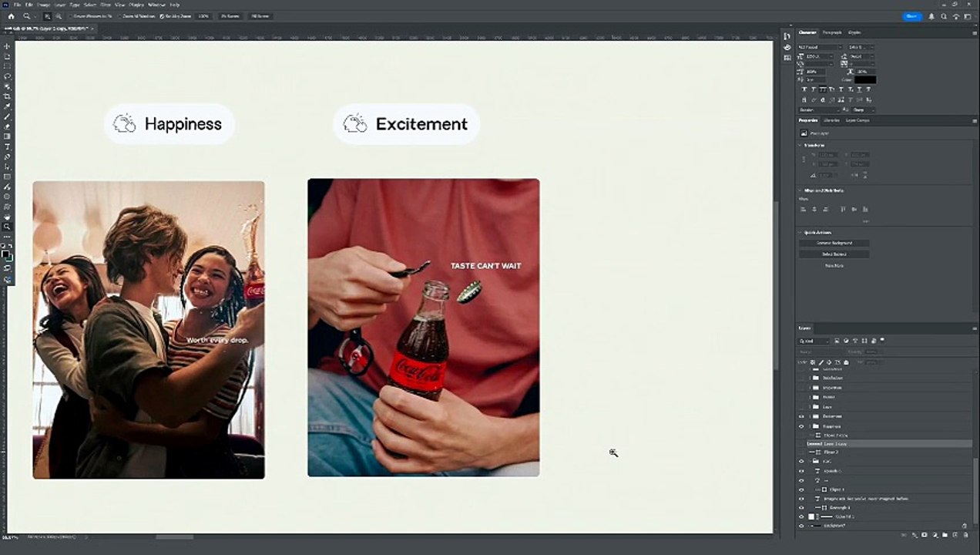Select the Zoom tool in the left toolbar
Screen dimensions: 980x555
pos(8,227)
